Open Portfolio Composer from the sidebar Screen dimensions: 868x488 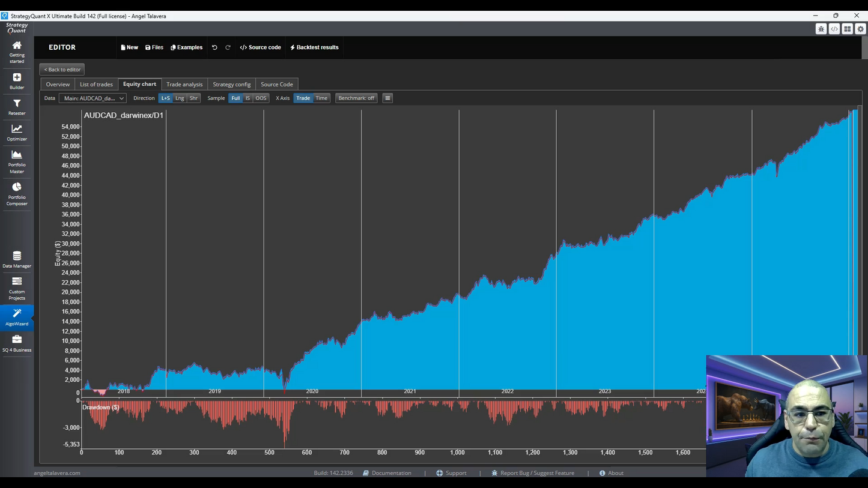[17, 194]
